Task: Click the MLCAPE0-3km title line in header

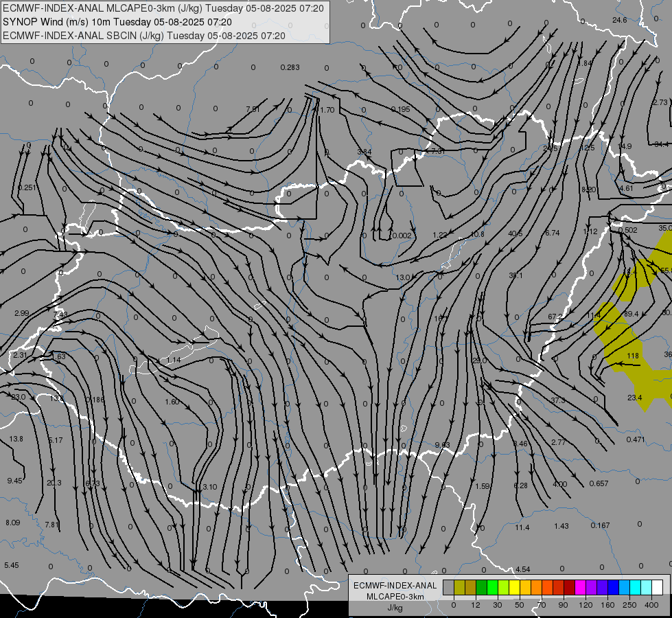Action: pos(163,8)
